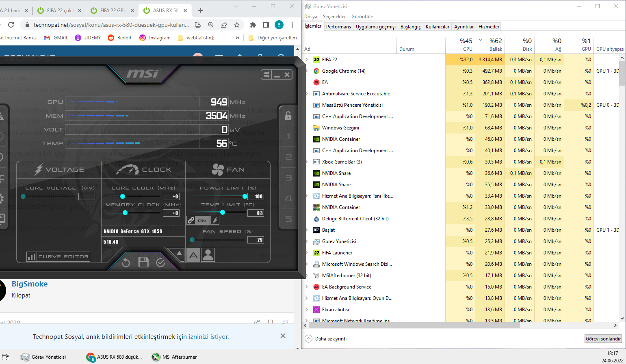Sort processes by the Bellek column header
The image size is (626, 364).
(x=489, y=45)
